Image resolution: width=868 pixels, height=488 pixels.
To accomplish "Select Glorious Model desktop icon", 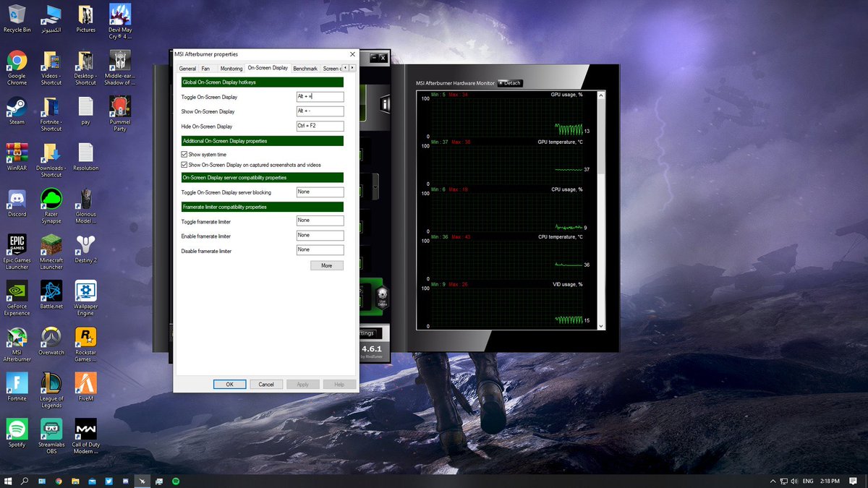I will 85,206.
